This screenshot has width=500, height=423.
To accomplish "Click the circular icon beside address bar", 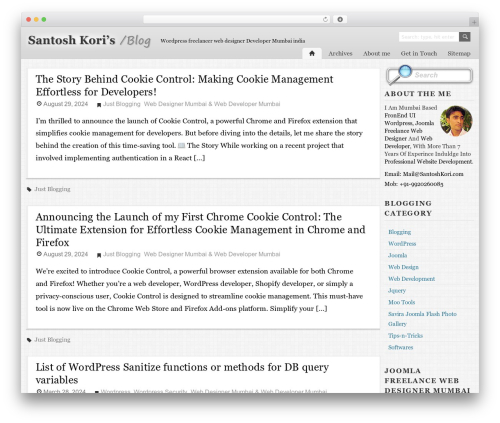I will (340, 20).
